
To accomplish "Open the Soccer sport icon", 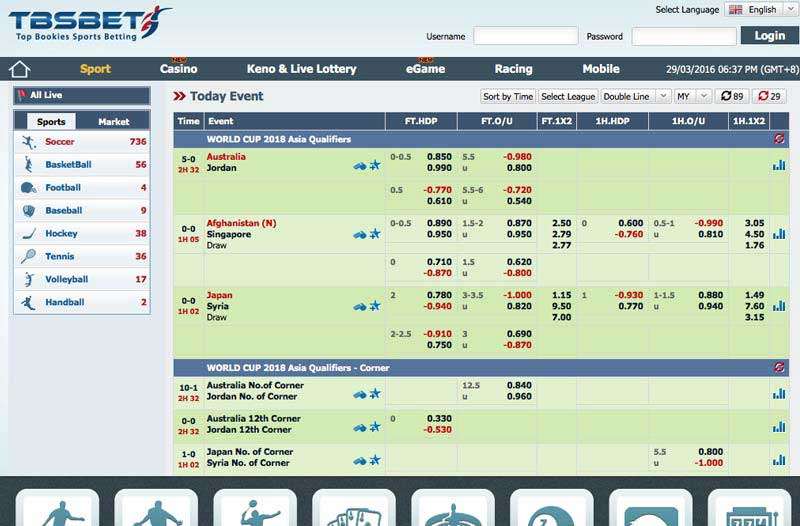I will (x=29, y=142).
